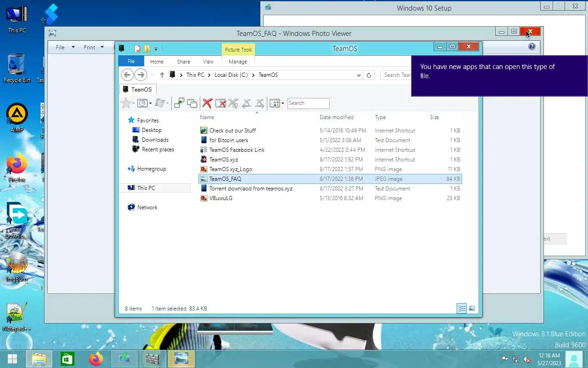Image resolution: width=588 pixels, height=368 pixels.
Task: Select Homegroup in navigation pane
Action: [x=147, y=169]
